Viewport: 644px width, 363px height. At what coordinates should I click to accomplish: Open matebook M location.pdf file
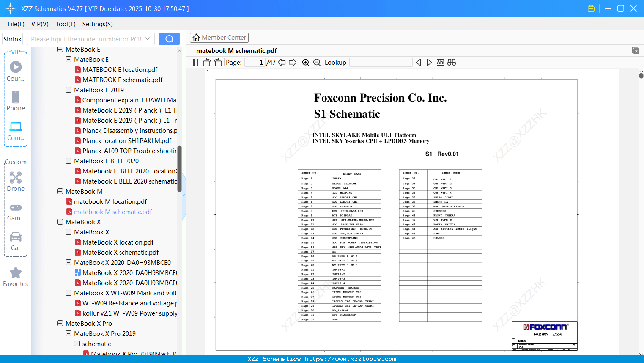[x=110, y=202]
